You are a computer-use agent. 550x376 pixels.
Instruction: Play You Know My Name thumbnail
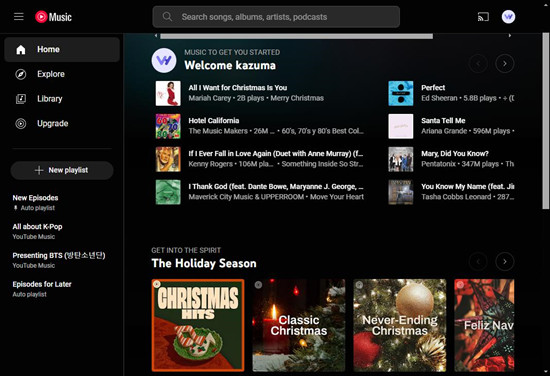(401, 192)
